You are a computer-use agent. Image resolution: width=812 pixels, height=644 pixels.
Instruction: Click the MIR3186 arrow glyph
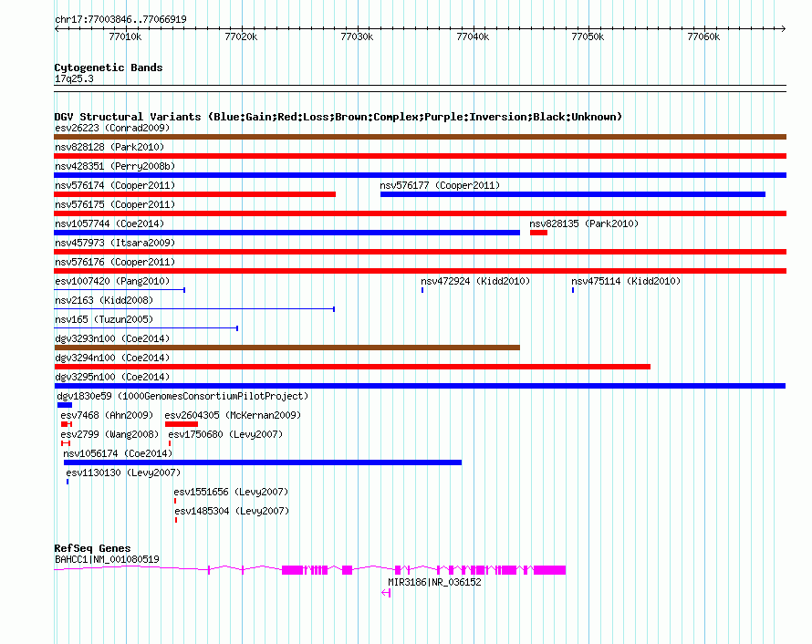click(386, 593)
